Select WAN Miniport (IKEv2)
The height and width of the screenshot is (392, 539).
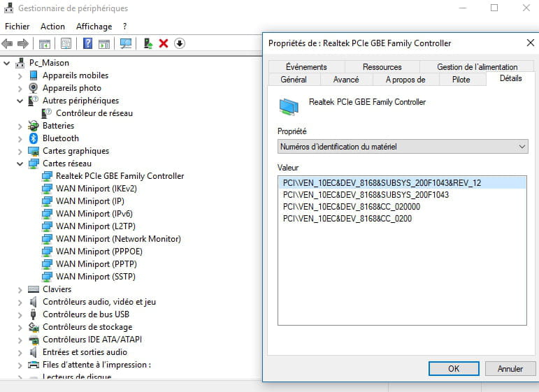click(x=96, y=189)
